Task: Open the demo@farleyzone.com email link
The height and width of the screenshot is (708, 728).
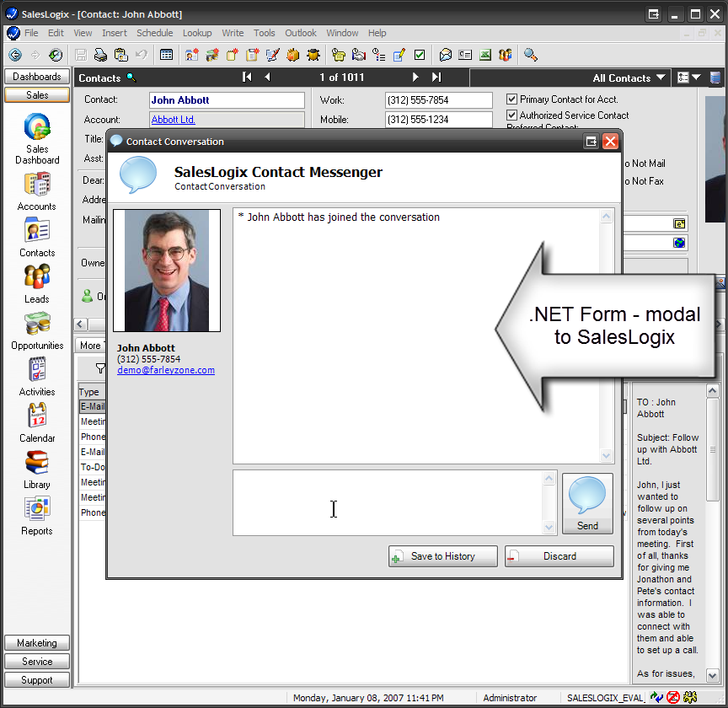Action: (x=166, y=370)
